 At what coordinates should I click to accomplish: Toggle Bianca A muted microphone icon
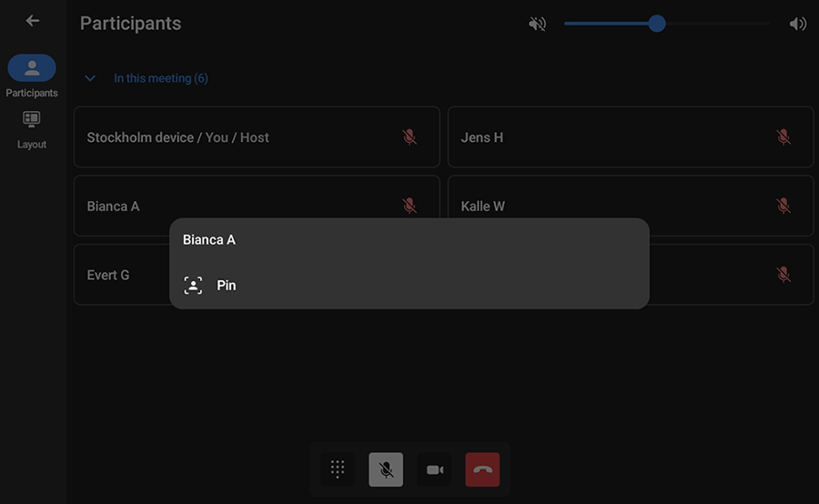tap(409, 206)
